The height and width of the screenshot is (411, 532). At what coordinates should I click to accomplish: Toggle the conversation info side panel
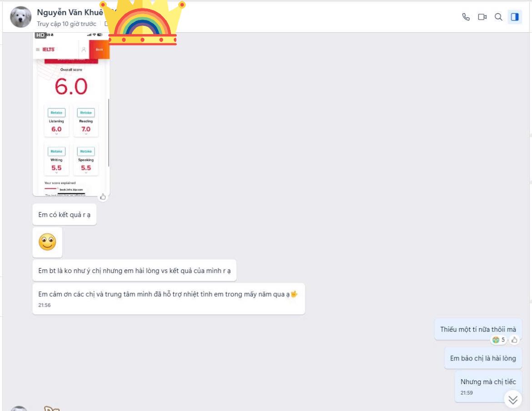[x=515, y=17]
